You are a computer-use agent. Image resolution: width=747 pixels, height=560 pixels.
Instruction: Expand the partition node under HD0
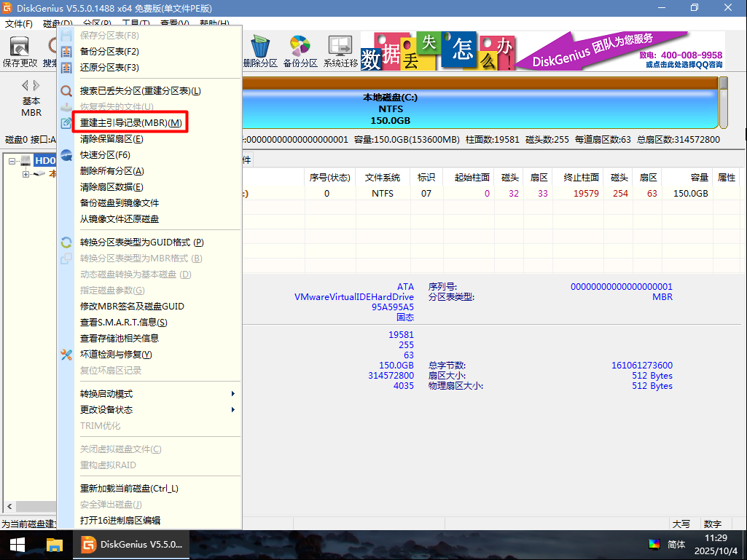coord(26,174)
